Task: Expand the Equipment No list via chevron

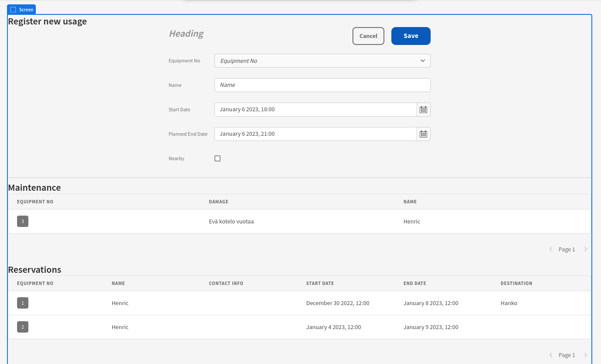Action: tap(422, 61)
